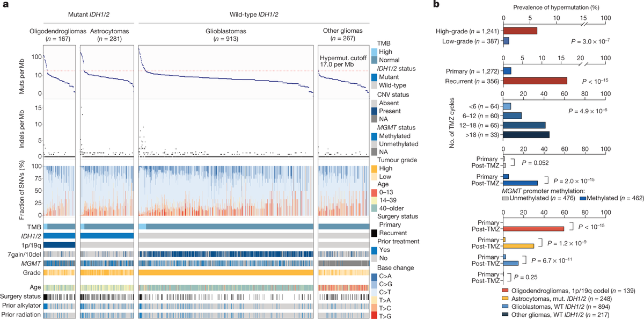Click the red Recurrent (n = 356) bar
Image resolution: width=644 pixels, height=319 pixels.
[x=535, y=81]
